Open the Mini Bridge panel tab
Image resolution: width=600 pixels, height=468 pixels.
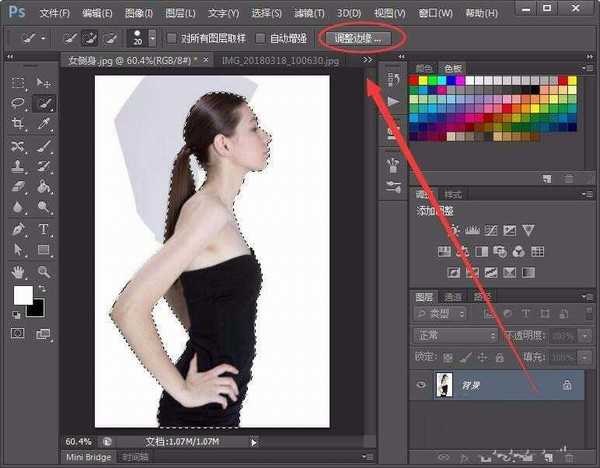tap(88, 457)
